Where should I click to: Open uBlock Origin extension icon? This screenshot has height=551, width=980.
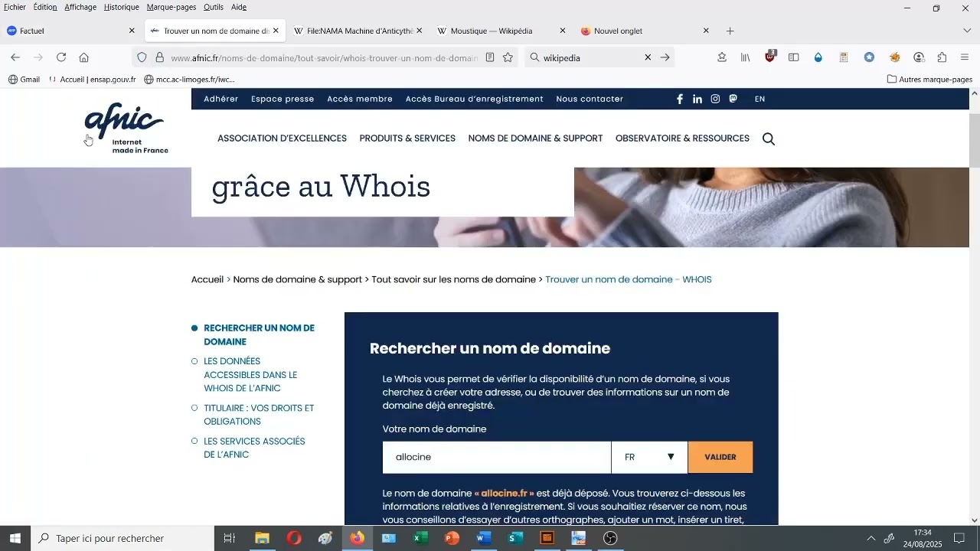(771, 57)
